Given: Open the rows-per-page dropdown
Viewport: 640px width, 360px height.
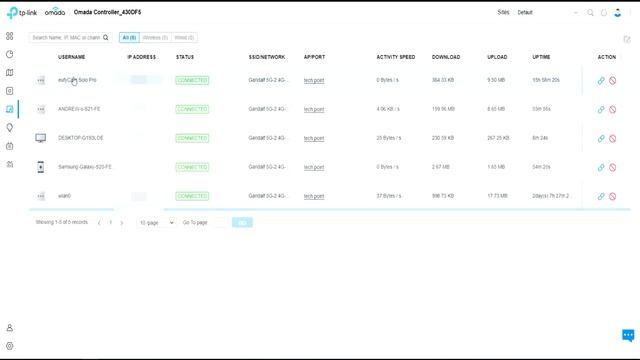Looking at the screenshot, I should pyautogui.click(x=156, y=222).
